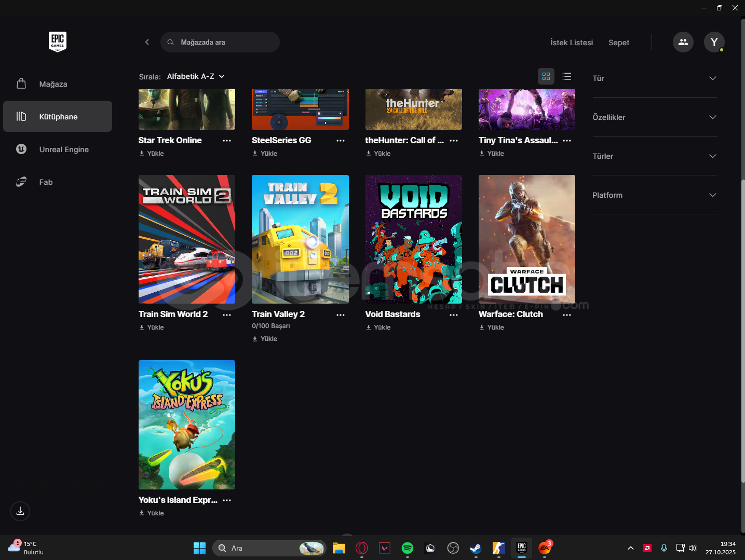The image size is (745, 560).
Task: Launch Spotify from the taskbar
Action: coord(408,548)
